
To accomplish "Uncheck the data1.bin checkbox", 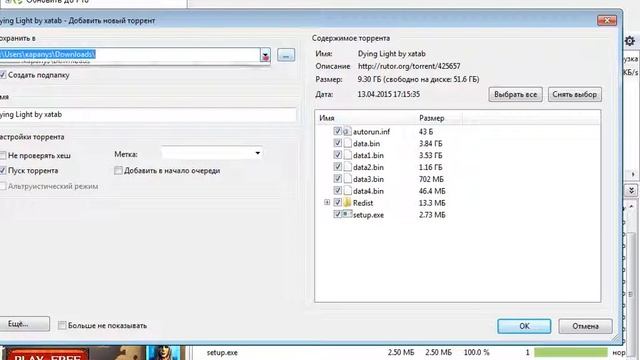I will click(x=337, y=155).
